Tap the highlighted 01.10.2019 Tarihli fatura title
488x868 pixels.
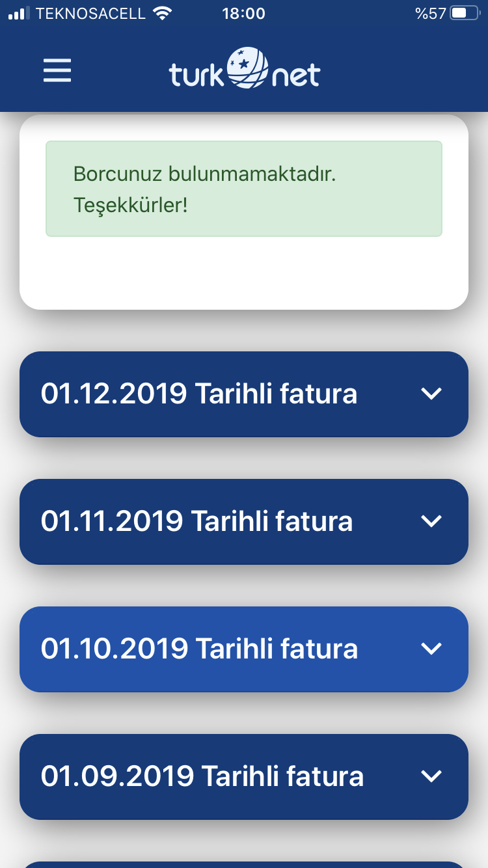point(199,649)
